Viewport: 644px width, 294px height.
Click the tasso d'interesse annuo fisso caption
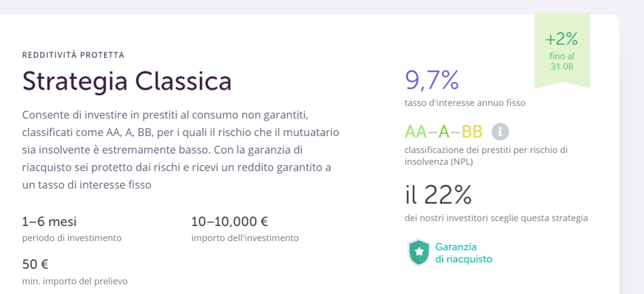465,103
